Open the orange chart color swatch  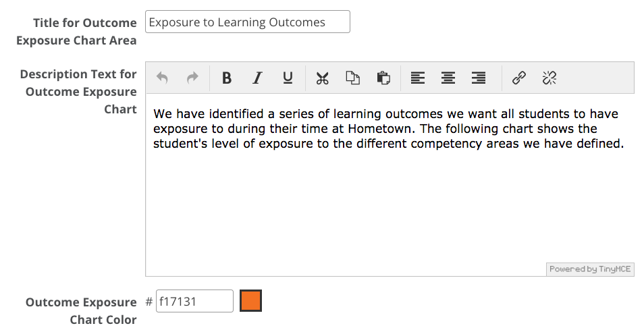[x=250, y=300]
